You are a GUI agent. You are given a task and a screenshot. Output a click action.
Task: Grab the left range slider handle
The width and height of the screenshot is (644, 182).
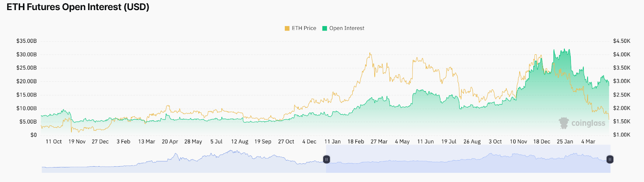coord(326,159)
